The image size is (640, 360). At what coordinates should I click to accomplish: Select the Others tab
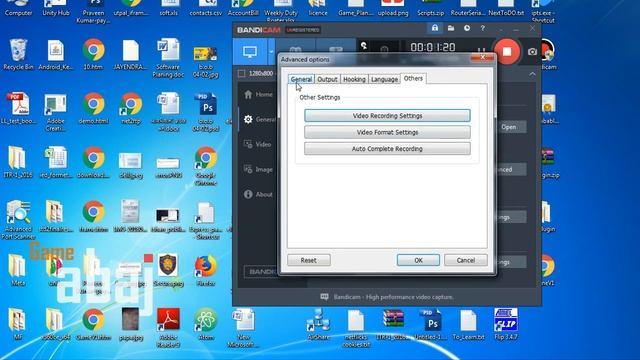click(x=413, y=78)
